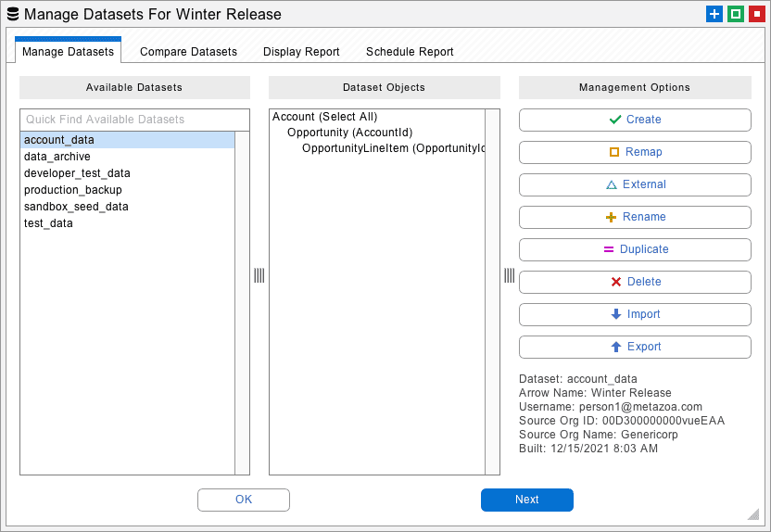Select the Opportunity (AccountId) tree node
771x532 pixels.
point(349,133)
